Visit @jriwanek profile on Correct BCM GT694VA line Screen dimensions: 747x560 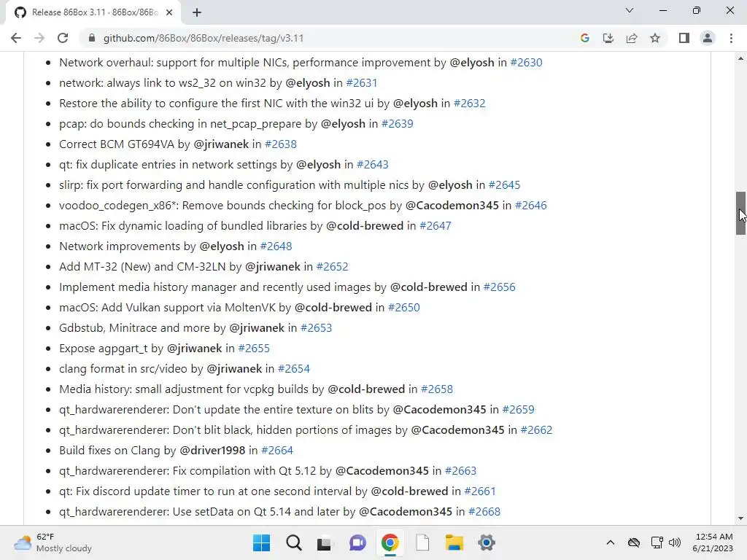[x=221, y=144]
